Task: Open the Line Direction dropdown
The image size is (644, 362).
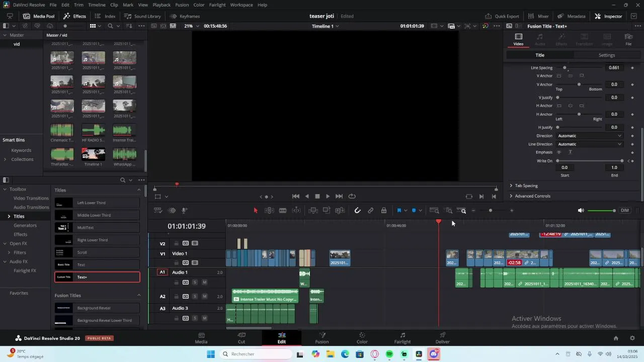Action: 590,144
